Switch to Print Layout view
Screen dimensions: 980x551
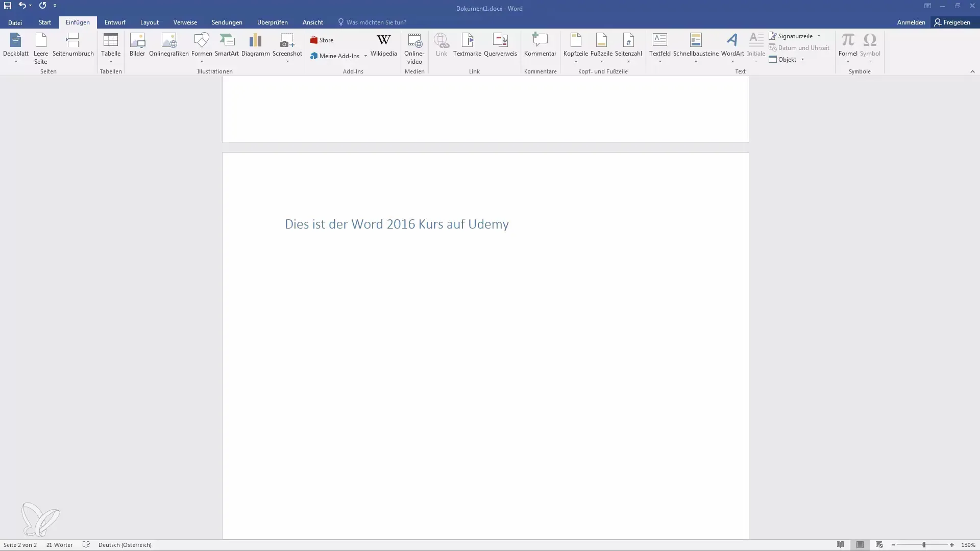860,545
